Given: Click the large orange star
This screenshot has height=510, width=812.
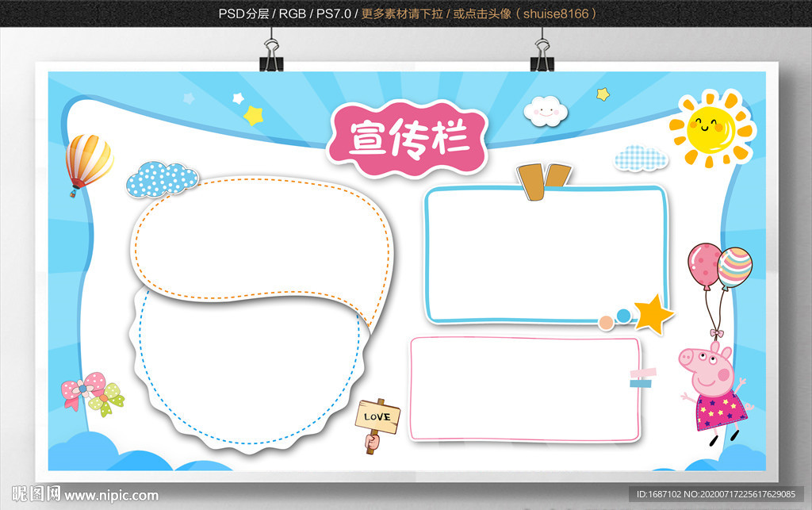Looking at the screenshot, I should click(654, 314).
